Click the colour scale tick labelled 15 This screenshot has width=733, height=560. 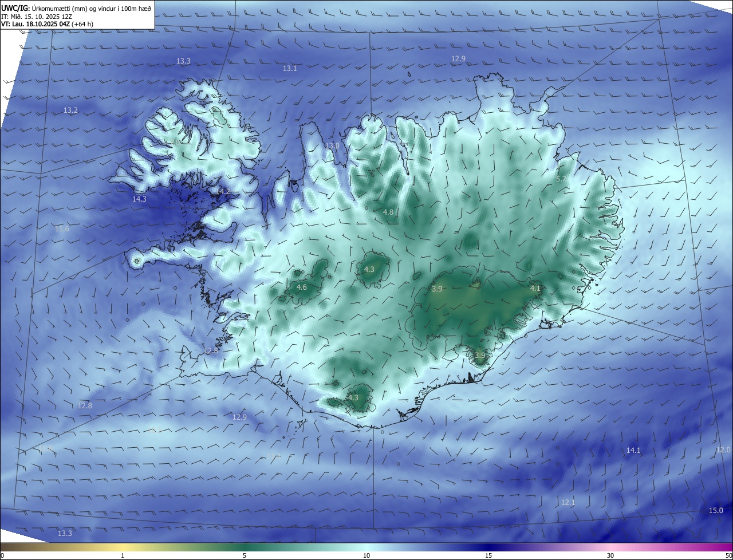point(488,556)
